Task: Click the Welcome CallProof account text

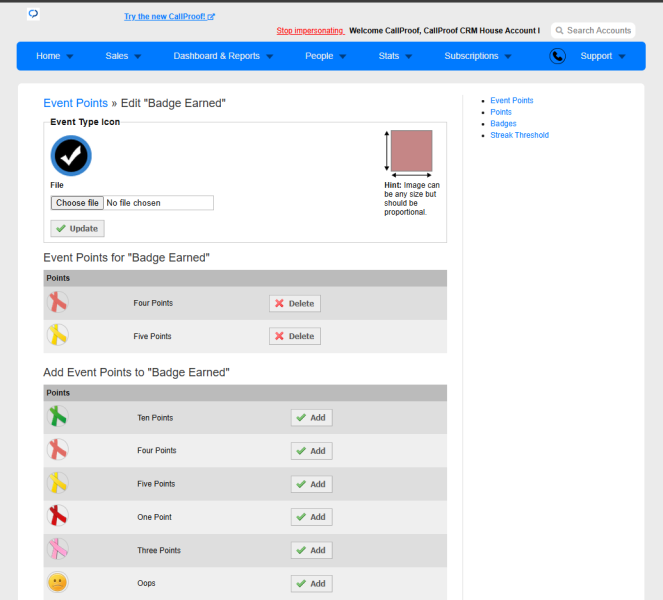Action: pos(444,30)
